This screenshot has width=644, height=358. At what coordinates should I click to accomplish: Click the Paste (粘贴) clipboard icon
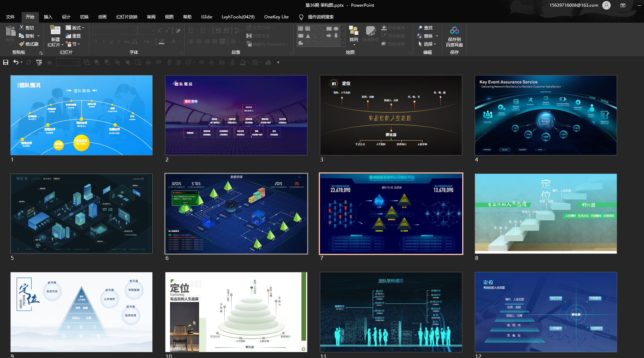[10, 31]
